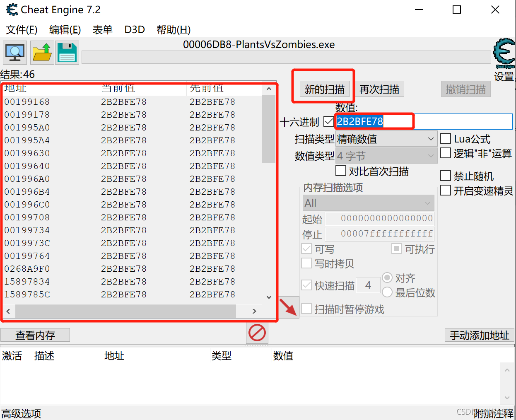Image resolution: width=516 pixels, height=420 pixels.
Task: Select result address 00199708
Action: [x=27, y=217]
